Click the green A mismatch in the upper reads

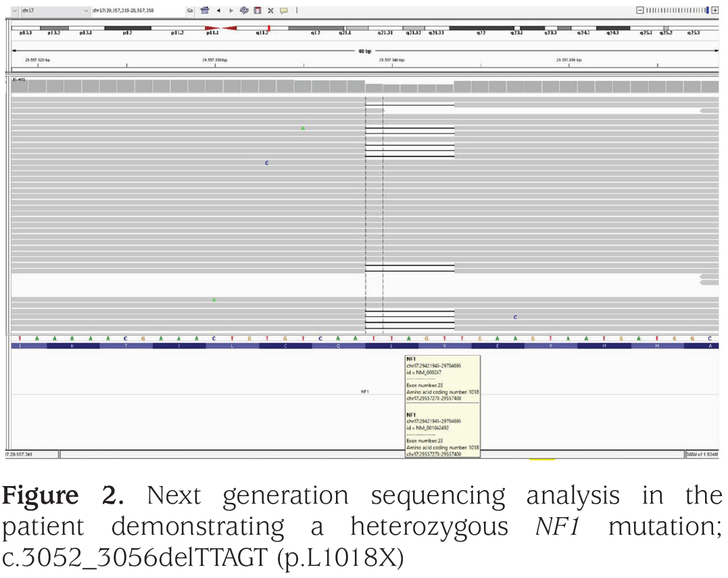tap(303, 128)
